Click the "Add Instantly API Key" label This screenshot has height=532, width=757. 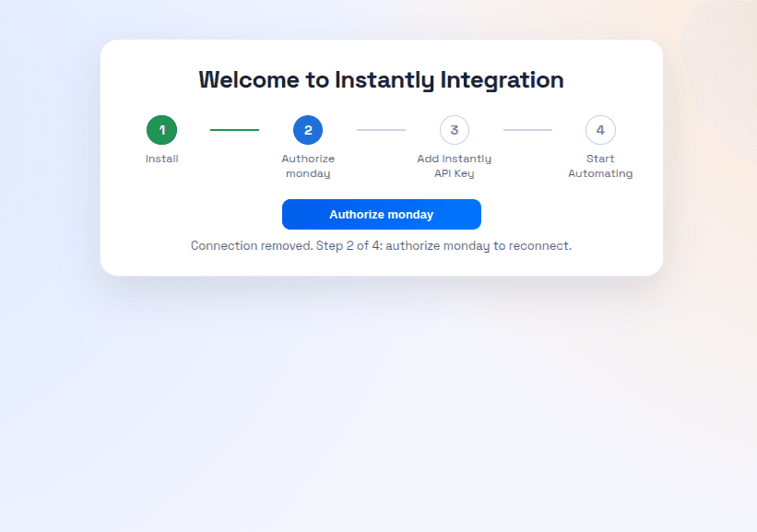pyautogui.click(x=455, y=166)
